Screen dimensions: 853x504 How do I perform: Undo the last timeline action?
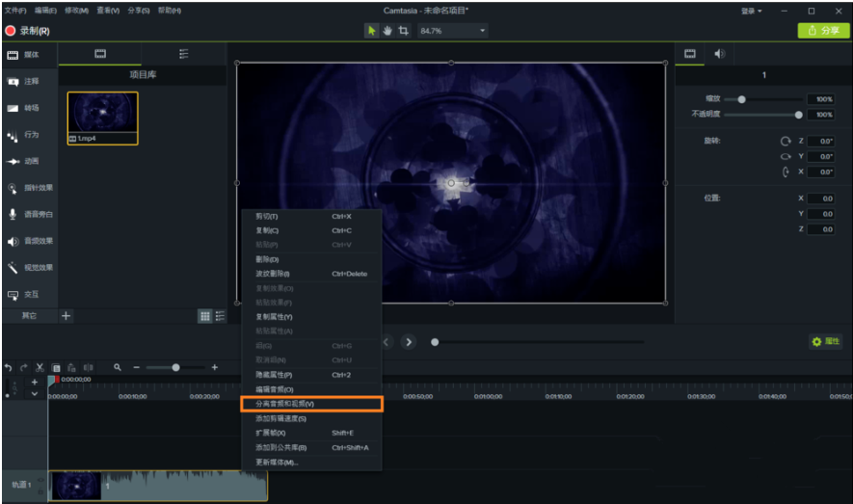coord(8,367)
